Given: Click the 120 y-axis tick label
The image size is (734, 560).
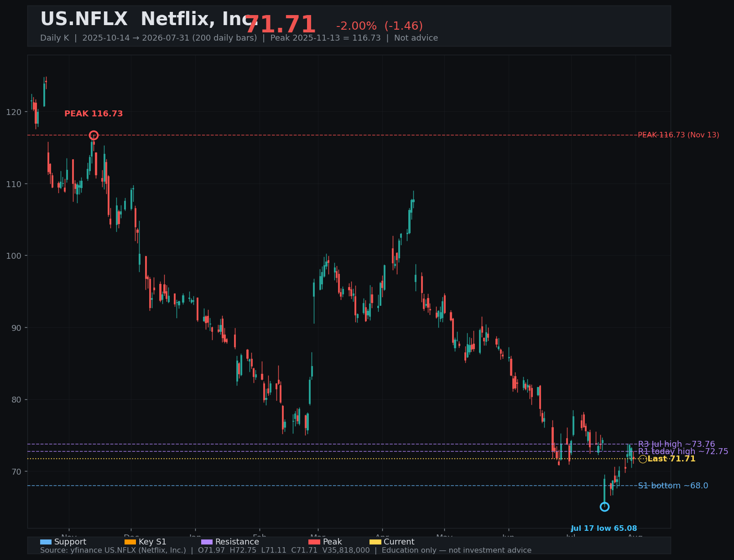Looking at the screenshot, I should click(x=14, y=112).
